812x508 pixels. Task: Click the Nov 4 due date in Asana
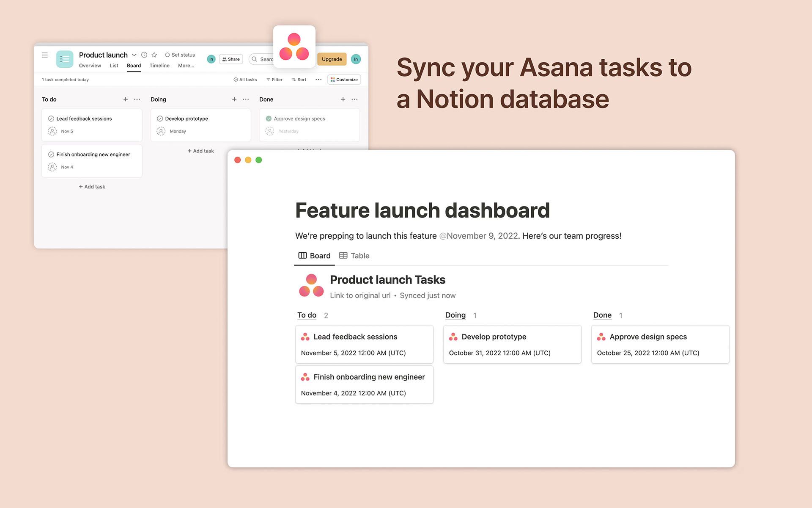click(67, 167)
